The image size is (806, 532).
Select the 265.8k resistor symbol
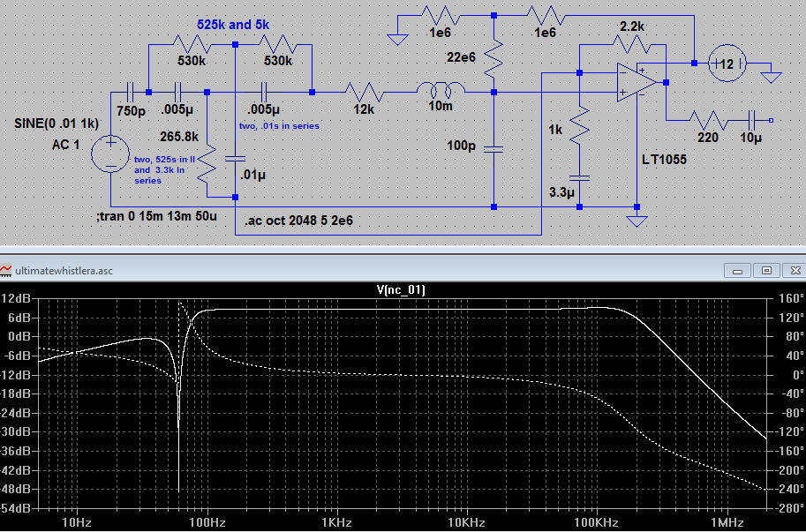207,164
